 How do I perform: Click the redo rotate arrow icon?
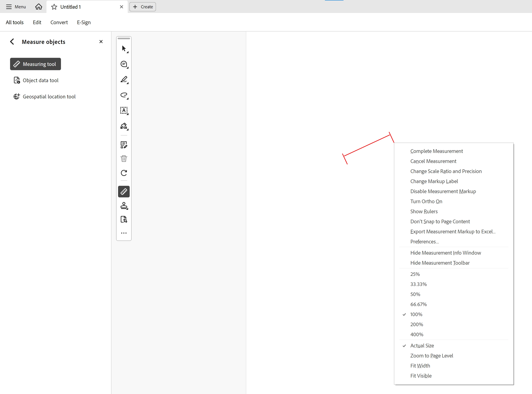point(124,173)
